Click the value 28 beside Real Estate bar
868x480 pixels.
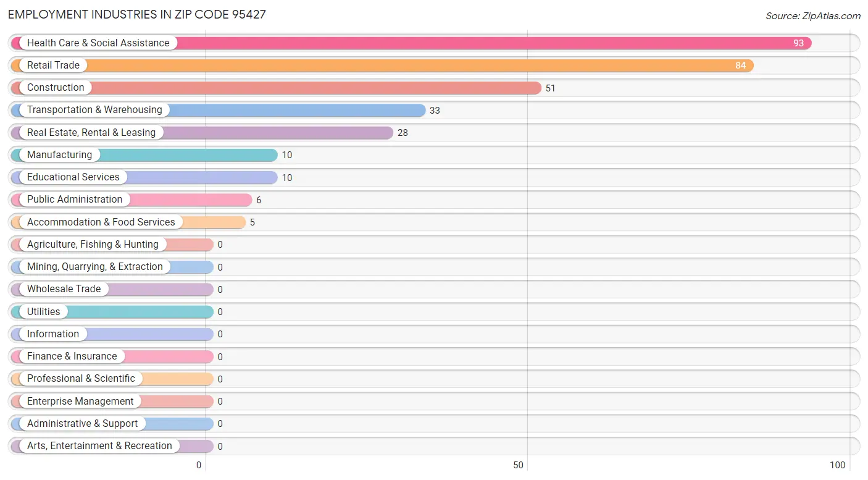(403, 133)
